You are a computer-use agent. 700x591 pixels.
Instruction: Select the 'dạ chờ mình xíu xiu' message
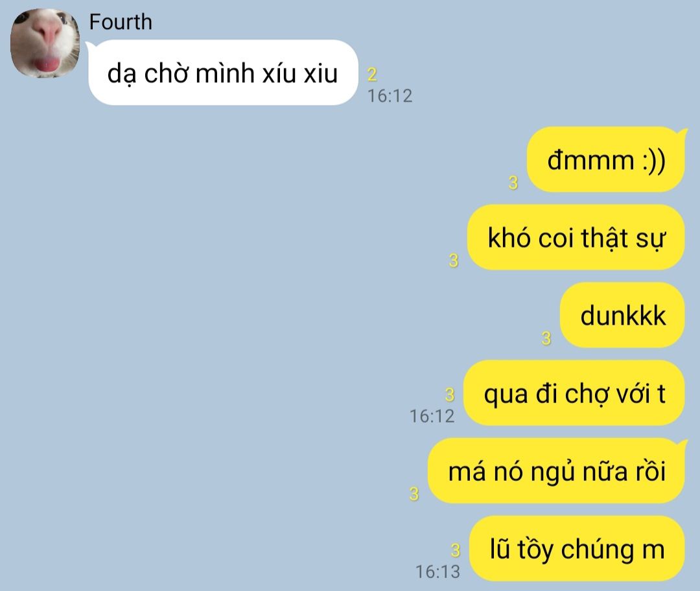(x=223, y=73)
